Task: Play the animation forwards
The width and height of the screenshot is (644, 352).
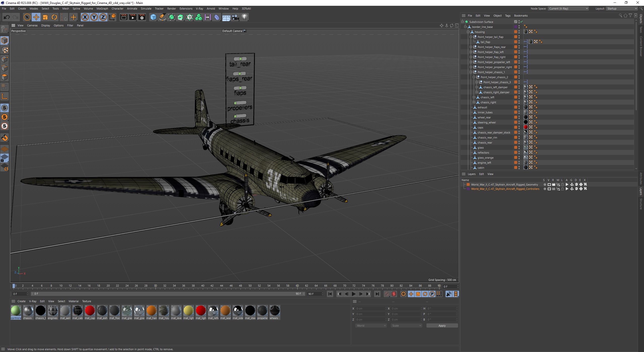Action: pyautogui.click(x=353, y=294)
